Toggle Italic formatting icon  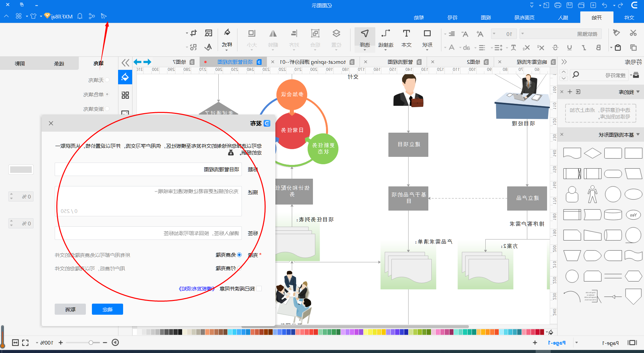584,47
